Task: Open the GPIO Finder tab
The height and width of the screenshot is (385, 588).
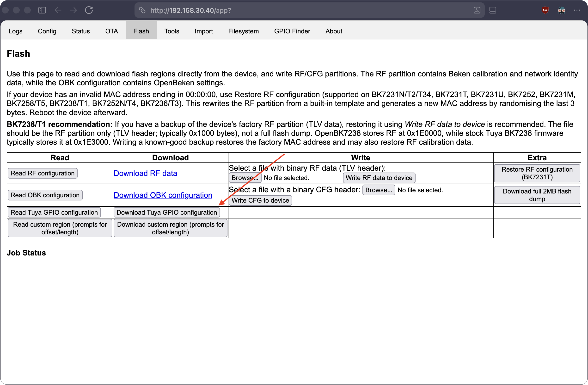Action: tap(292, 31)
